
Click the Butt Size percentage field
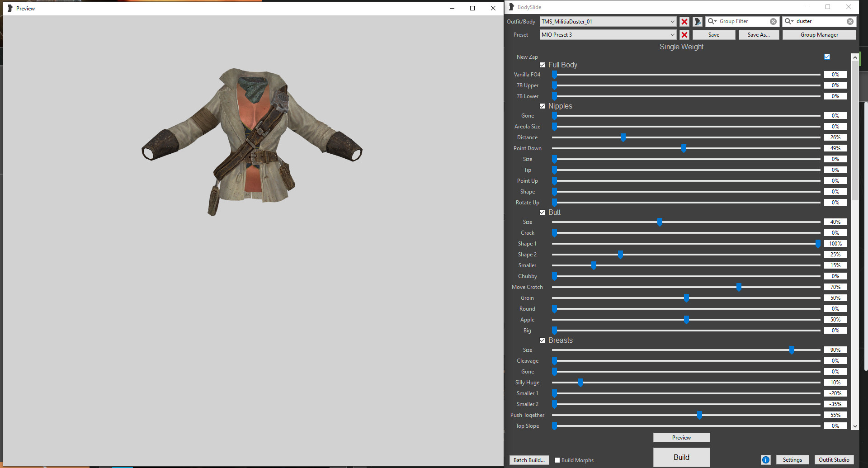point(835,222)
